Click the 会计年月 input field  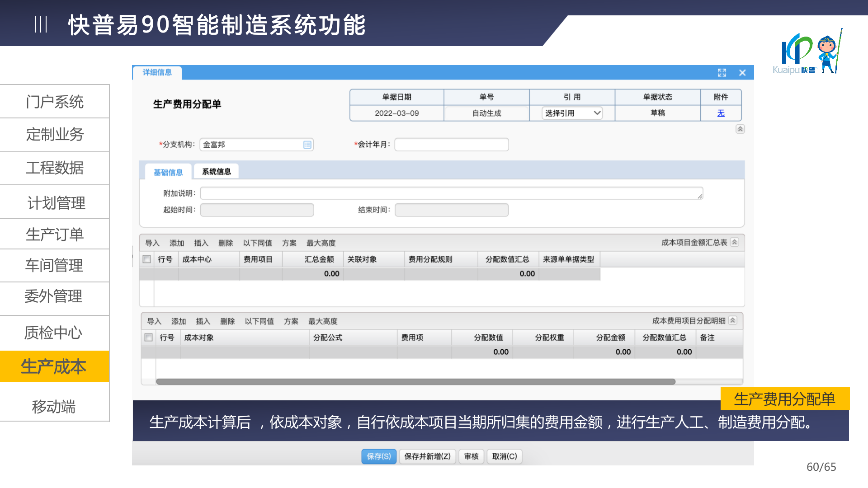[451, 145]
